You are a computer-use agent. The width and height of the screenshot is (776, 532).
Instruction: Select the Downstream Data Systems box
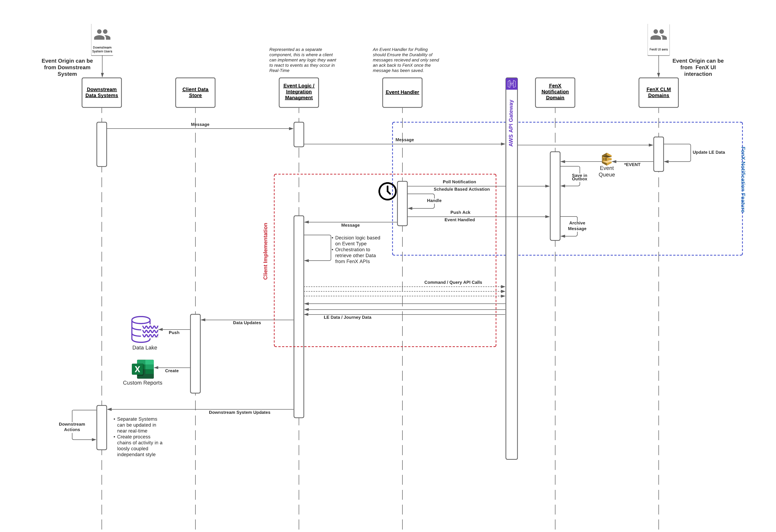click(x=102, y=92)
